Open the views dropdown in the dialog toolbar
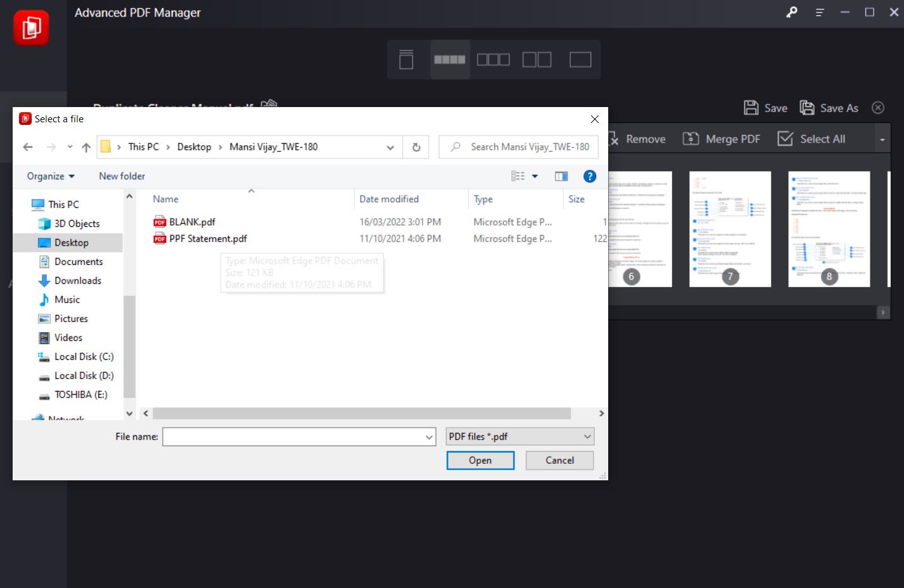The image size is (904, 588). [x=535, y=176]
